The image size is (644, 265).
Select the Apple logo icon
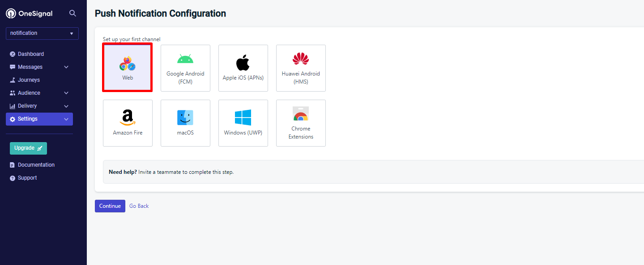tap(243, 63)
